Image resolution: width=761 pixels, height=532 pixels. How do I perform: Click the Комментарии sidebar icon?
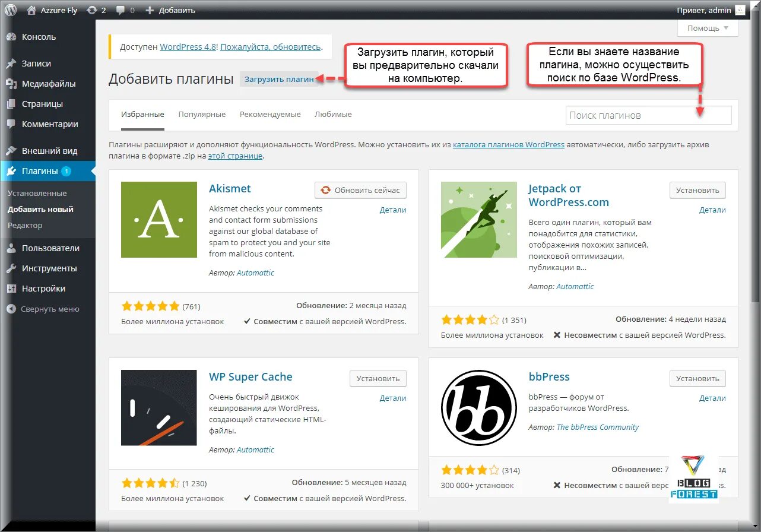tap(11, 124)
